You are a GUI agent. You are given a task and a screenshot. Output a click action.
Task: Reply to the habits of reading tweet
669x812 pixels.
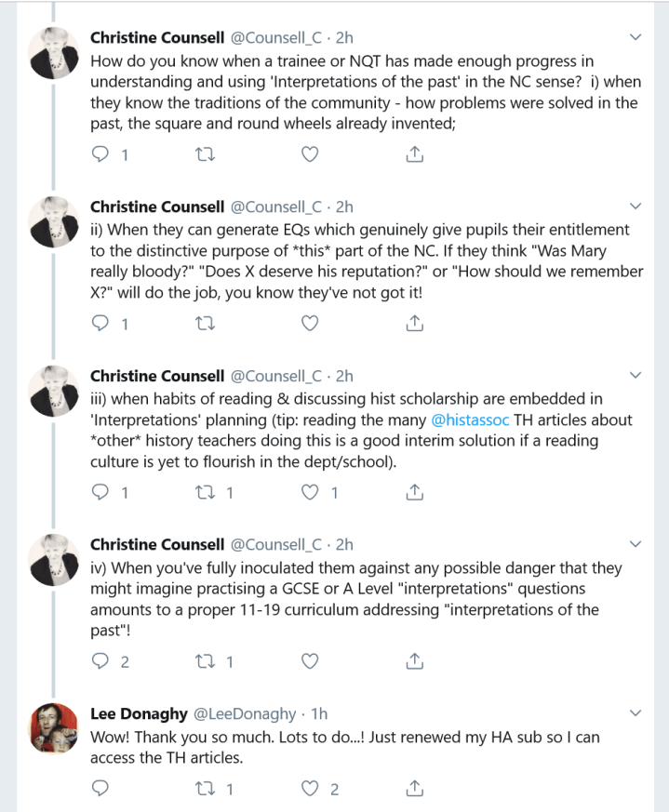click(x=101, y=491)
